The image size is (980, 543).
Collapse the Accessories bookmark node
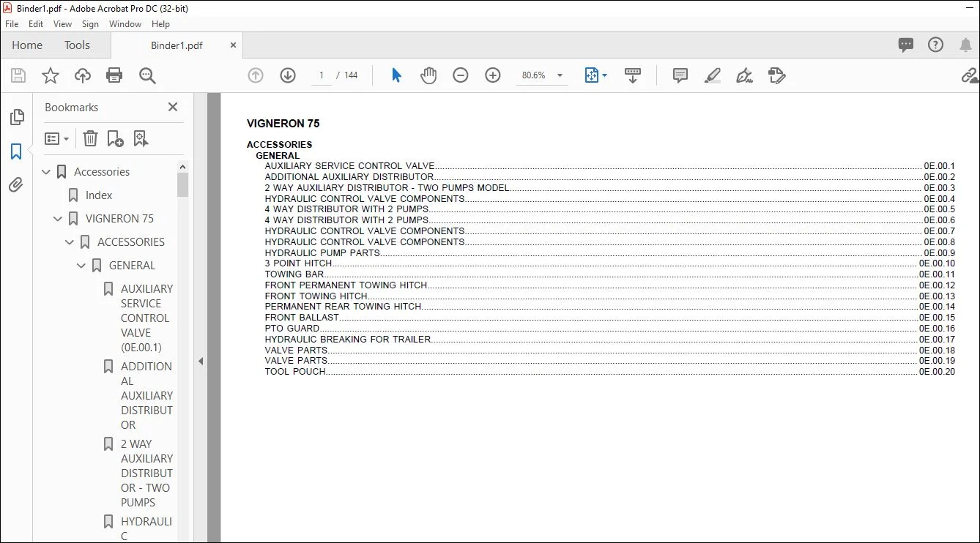(x=47, y=172)
